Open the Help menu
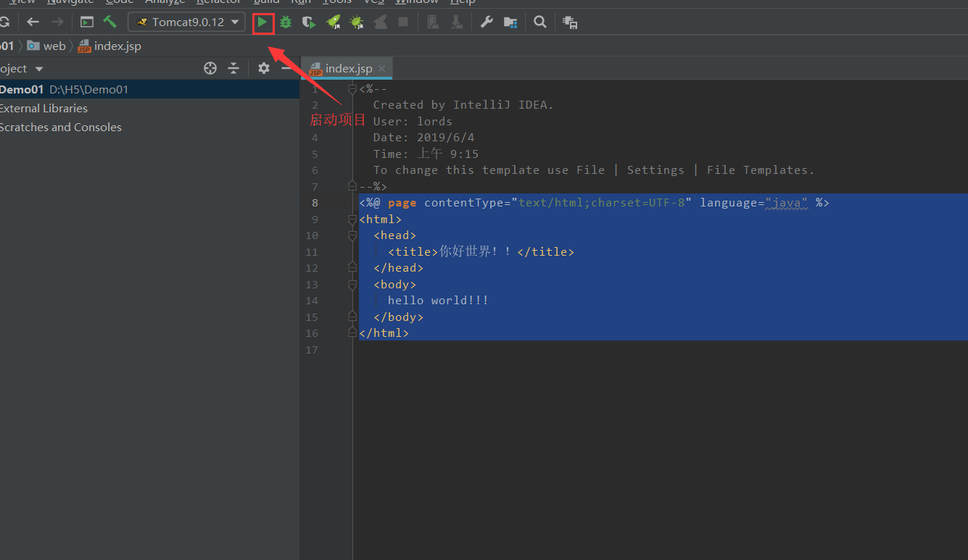The height and width of the screenshot is (560, 968). 463,2
